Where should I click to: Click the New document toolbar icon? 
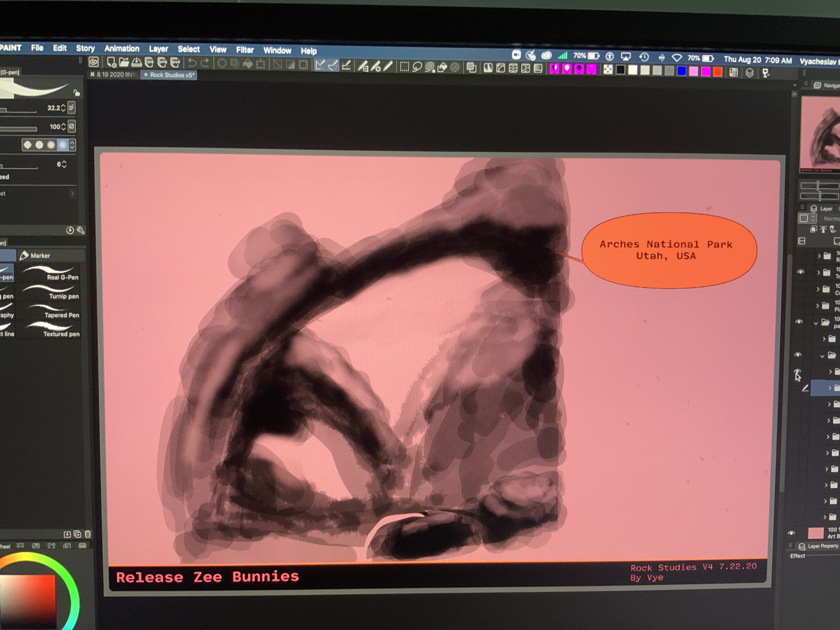click(111, 62)
